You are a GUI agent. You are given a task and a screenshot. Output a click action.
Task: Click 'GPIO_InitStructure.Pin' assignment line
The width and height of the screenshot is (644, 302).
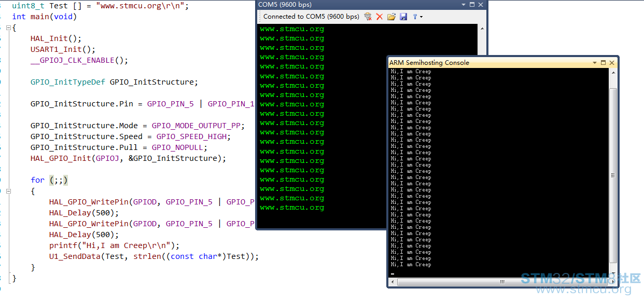click(x=143, y=104)
